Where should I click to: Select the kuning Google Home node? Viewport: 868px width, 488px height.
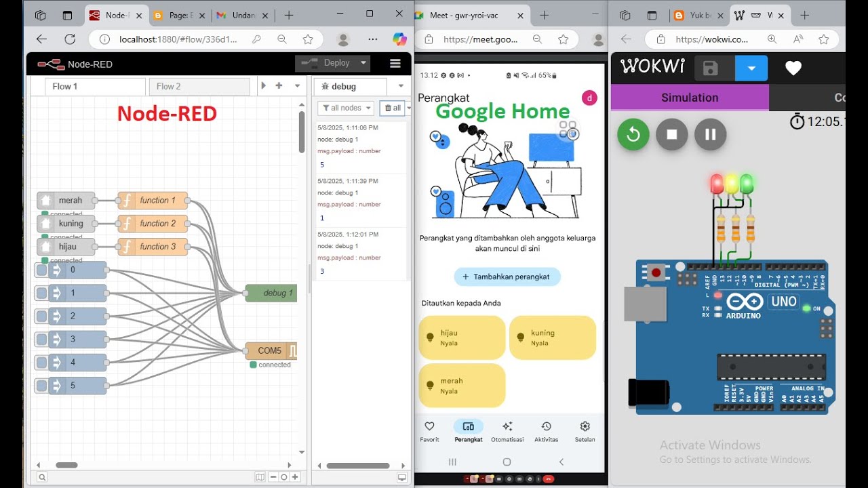click(66, 223)
